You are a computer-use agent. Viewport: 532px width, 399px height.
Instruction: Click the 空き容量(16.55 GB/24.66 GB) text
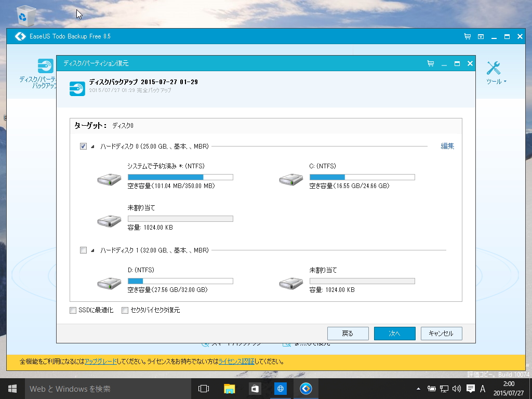pyautogui.click(x=349, y=186)
